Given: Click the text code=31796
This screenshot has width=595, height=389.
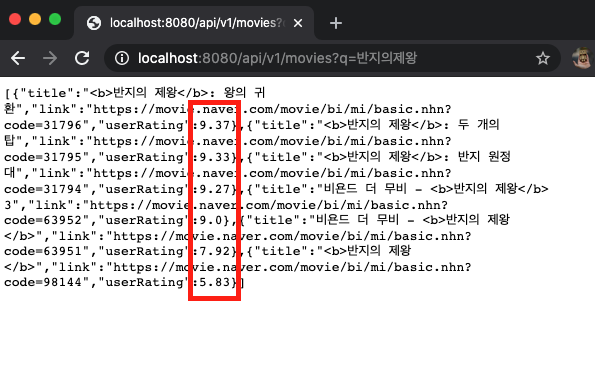Looking at the screenshot, I should coord(43,125).
